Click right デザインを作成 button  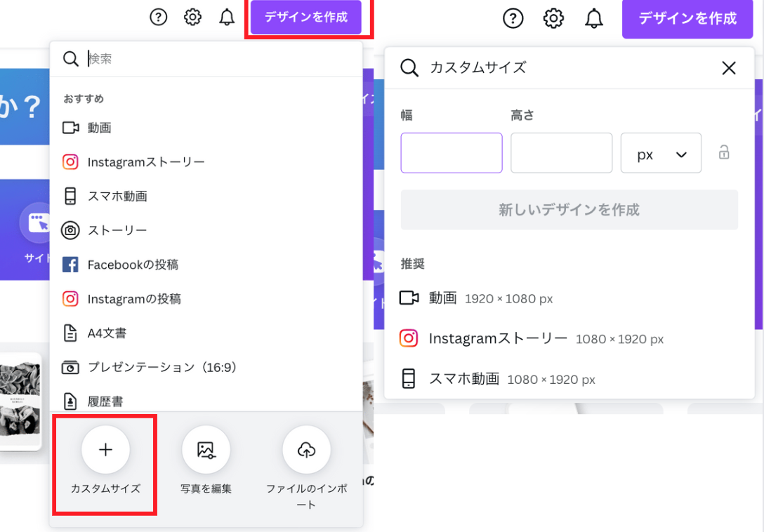tap(687, 18)
